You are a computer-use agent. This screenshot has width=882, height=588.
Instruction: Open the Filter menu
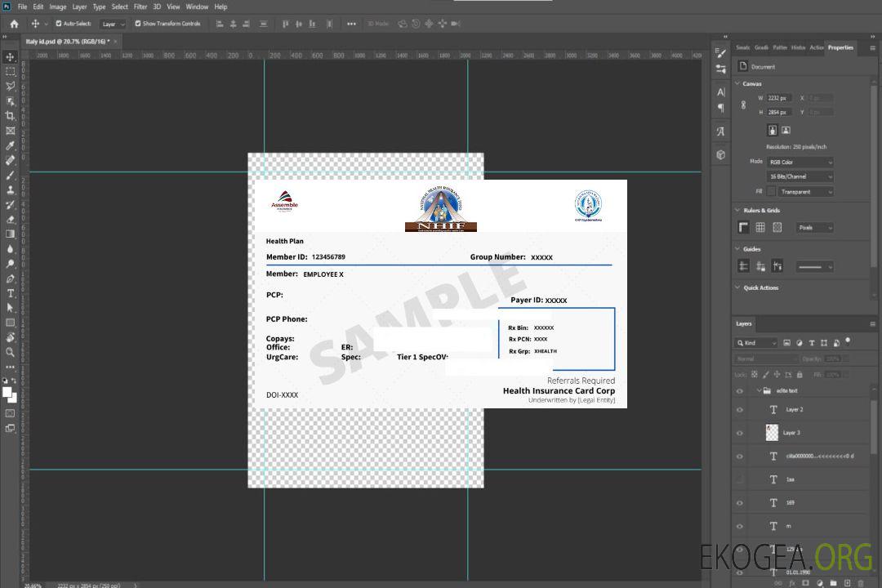click(x=140, y=7)
